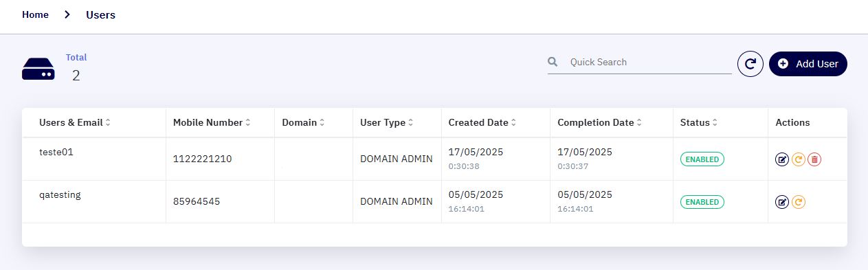Click the Actions column header
868x270 pixels.
tap(792, 123)
